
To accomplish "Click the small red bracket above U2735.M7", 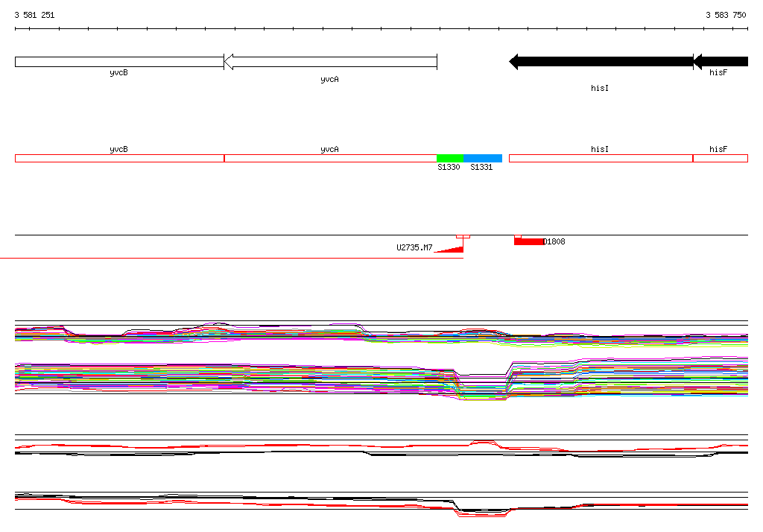I will coord(463,236).
